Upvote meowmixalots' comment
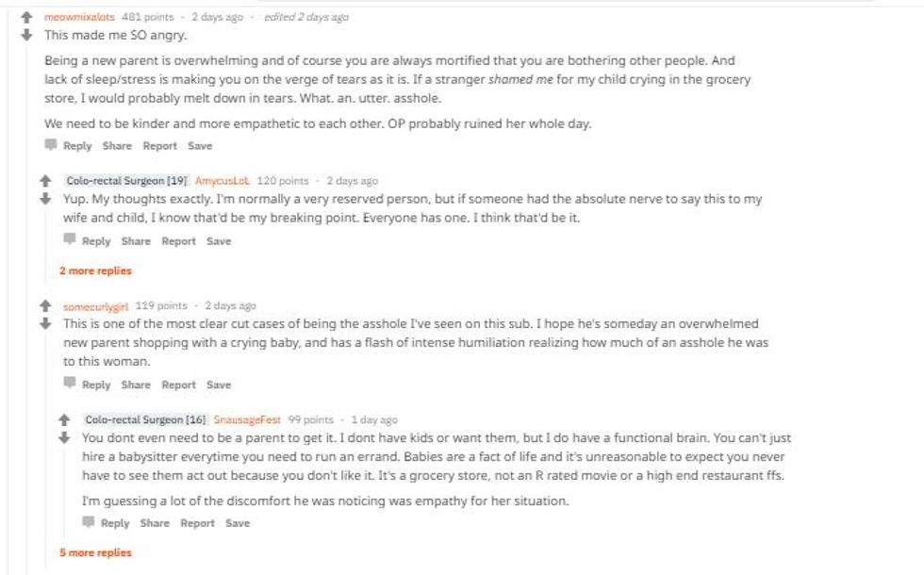Viewport: 924px width, 575px height. (27, 17)
